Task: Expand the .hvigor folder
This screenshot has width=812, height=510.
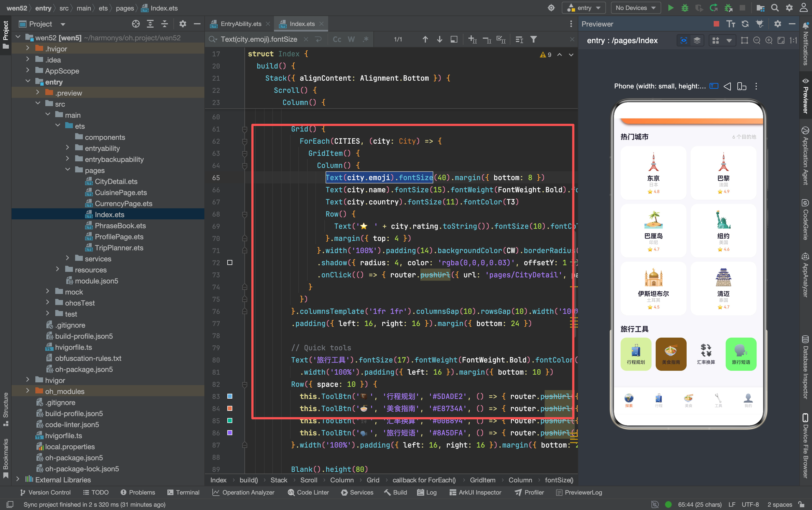Action: pos(28,48)
